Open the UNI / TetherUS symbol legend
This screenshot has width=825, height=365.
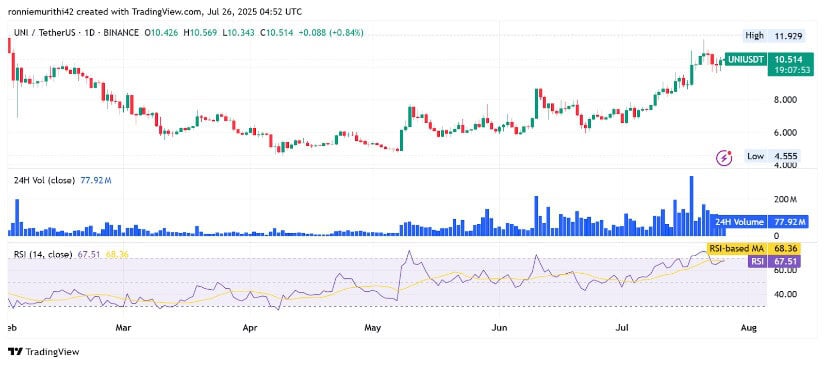[x=74, y=33]
